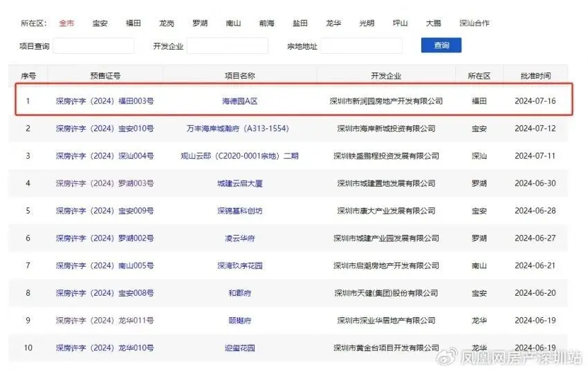
Task: Select developer 深圳市深业华居地产有限公司
Action: (x=386, y=321)
